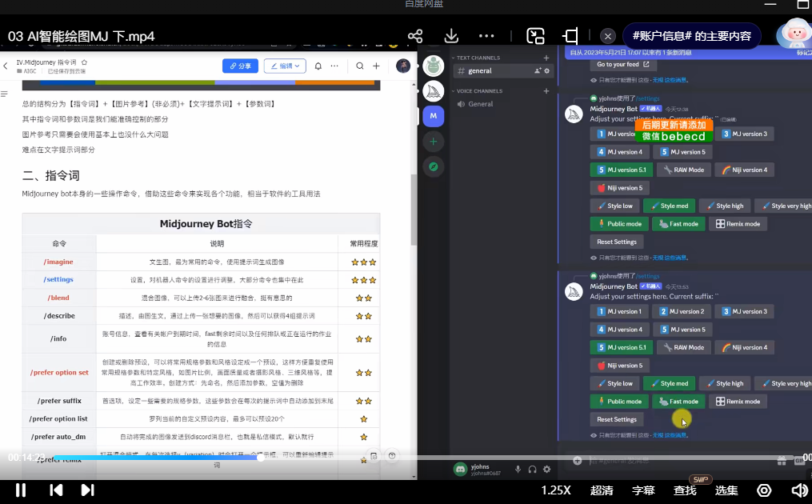Click the notification bell in document toolbar
The width and height of the screenshot is (812, 504).
click(318, 66)
